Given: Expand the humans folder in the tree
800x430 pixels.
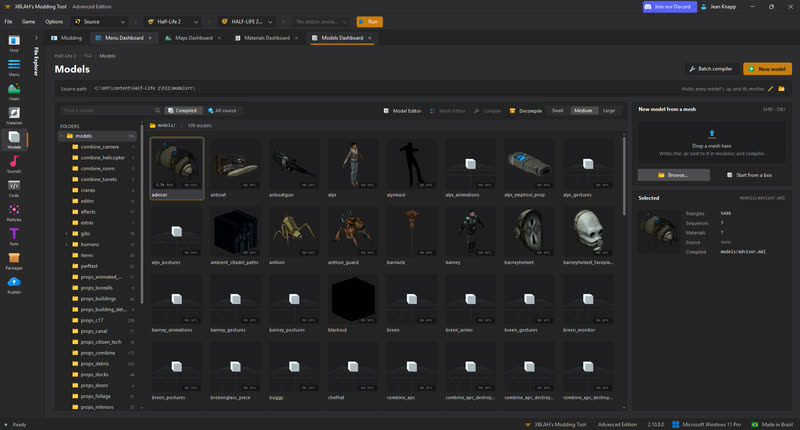Looking at the screenshot, I should [67, 244].
